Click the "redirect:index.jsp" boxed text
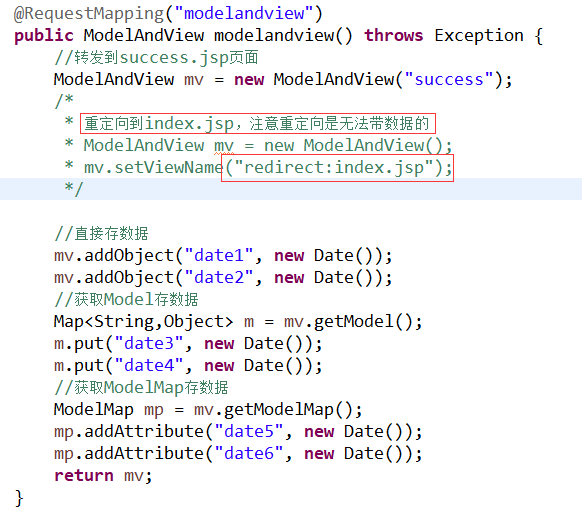The image size is (582, 521). (x=337, y=168)
